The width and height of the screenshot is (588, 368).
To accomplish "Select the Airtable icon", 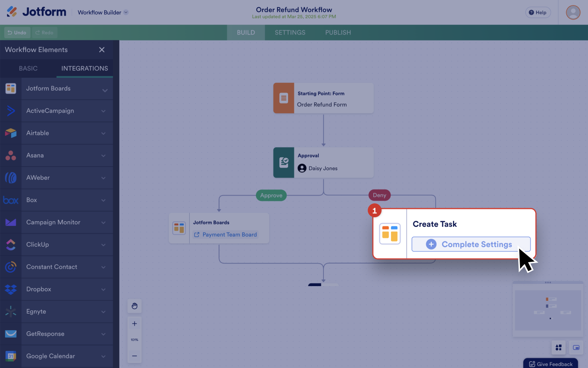I will pyautogui.click(x=11, y=133).
